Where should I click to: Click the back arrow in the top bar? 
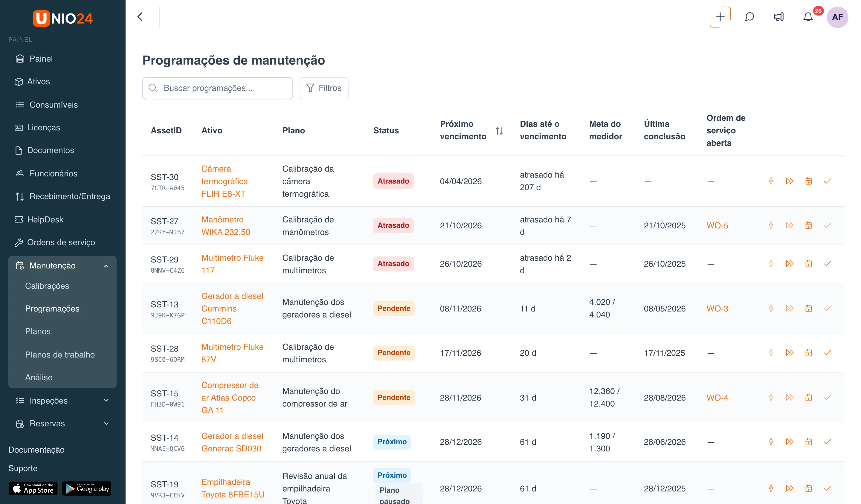point(140,17)
